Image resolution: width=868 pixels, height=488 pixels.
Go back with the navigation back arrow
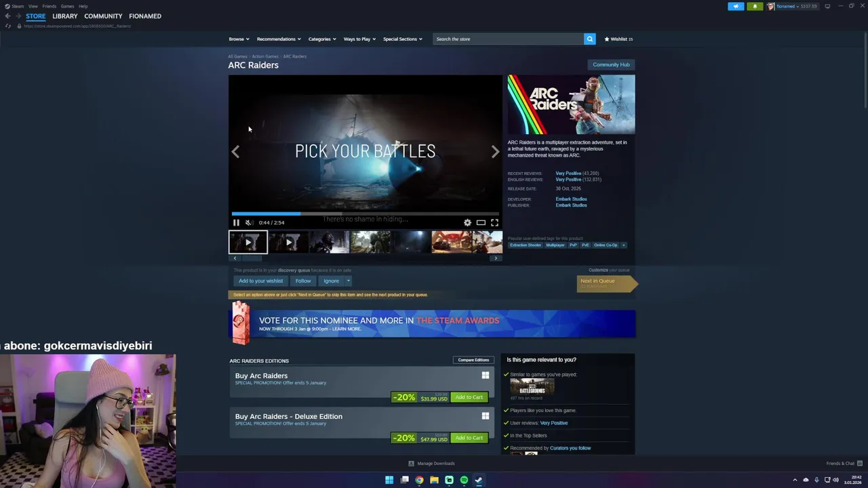tap(7, 16)
